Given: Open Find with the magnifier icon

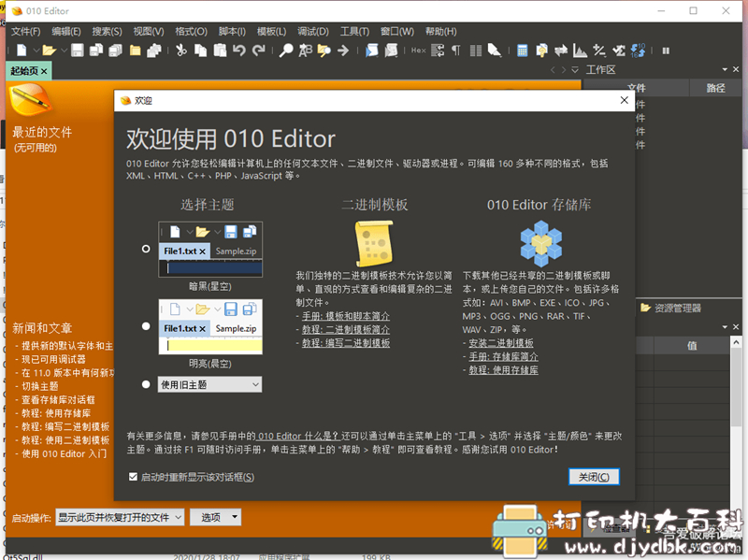Looking at the screenshot, I should (x=286, y=50).
